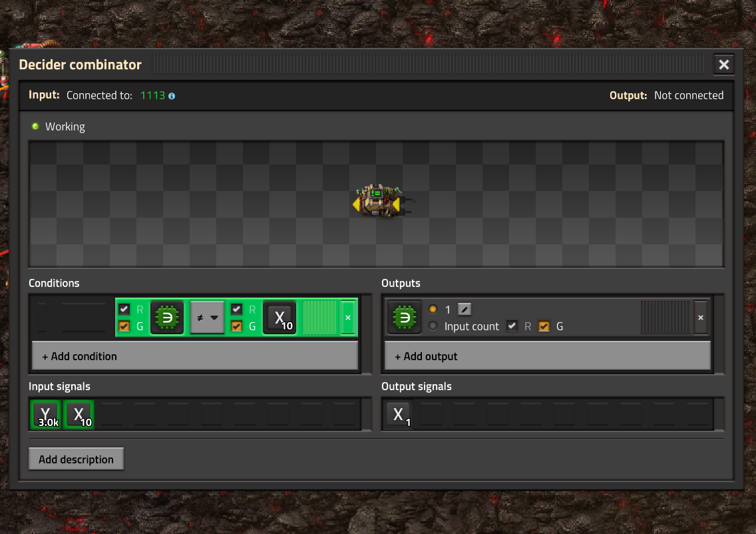756x534 pixels.
Task: Select the constant value 1 radio option
Action: (433, 309)
